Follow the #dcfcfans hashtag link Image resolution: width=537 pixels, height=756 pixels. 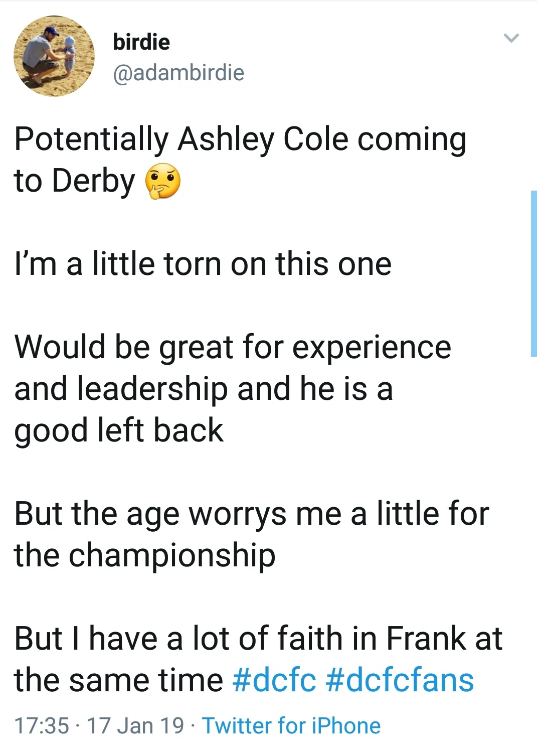point(400,680)
